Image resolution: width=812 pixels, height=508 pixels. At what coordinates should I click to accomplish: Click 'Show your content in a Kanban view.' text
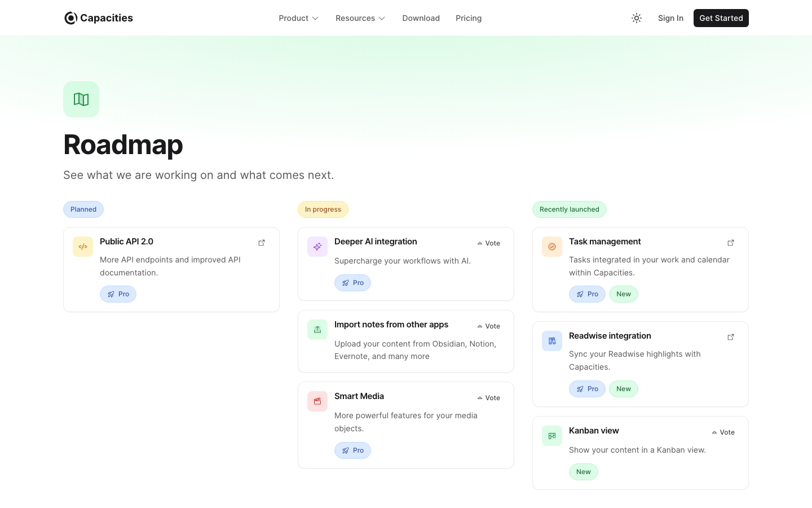(637, 450)
